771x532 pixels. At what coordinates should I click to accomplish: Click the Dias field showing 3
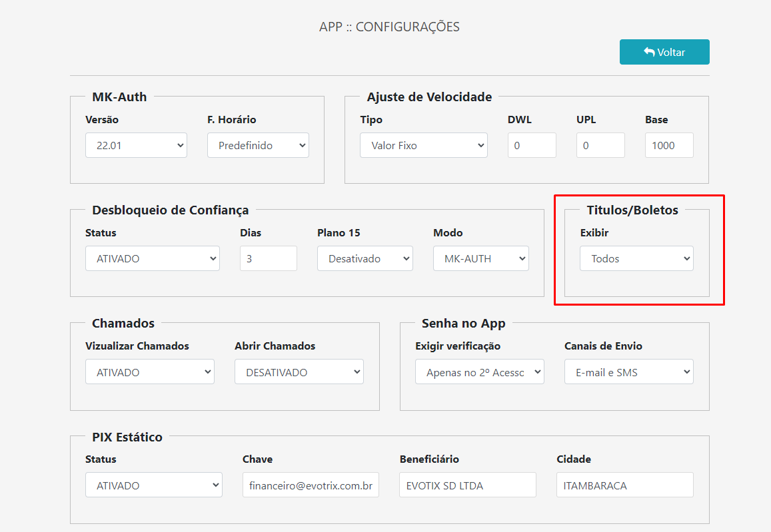(268, 258)
